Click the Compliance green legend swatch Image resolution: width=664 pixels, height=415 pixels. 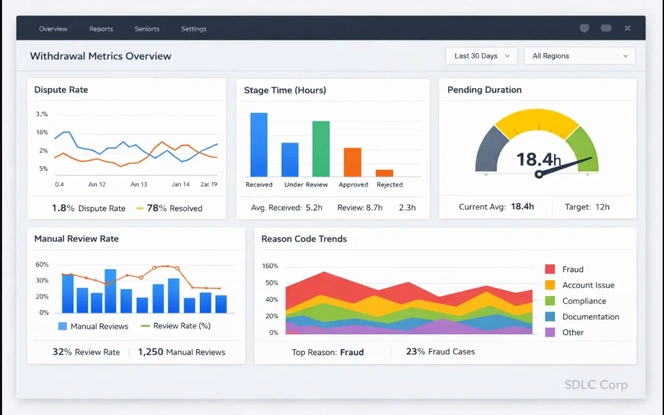pos(550,301)
